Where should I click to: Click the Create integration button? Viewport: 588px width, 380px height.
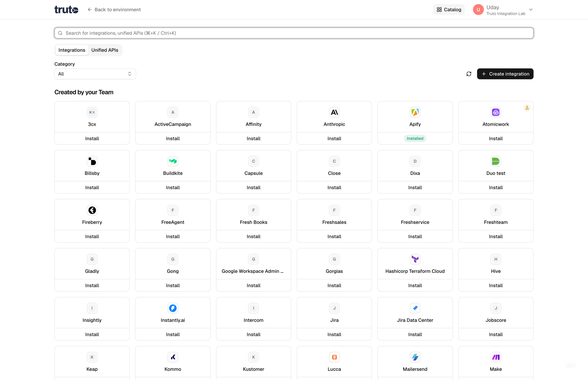(x=505, y=74)
